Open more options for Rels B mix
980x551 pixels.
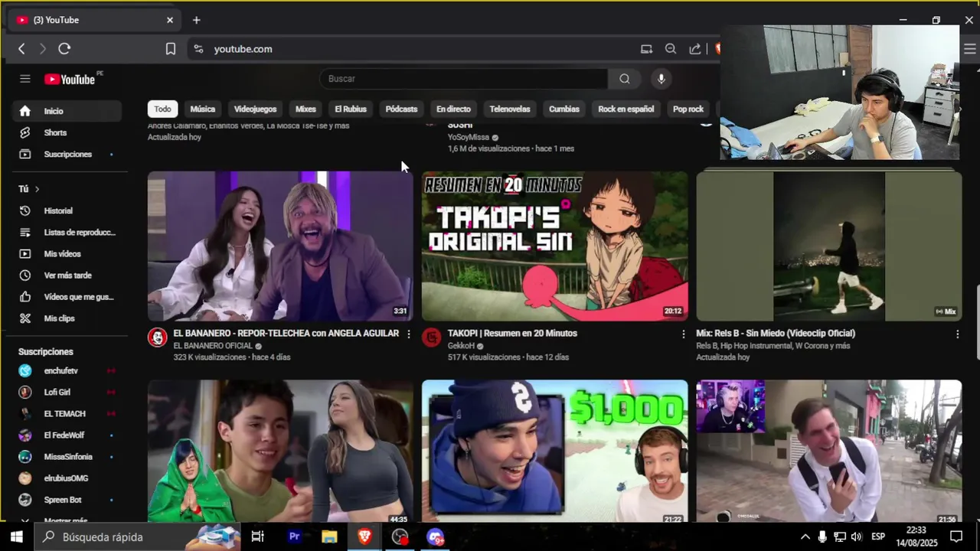click(957, 334)
